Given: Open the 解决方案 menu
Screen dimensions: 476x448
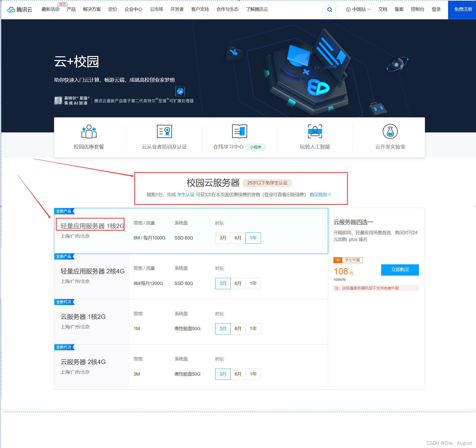Looking at the screenshot, I should (92, 10).
